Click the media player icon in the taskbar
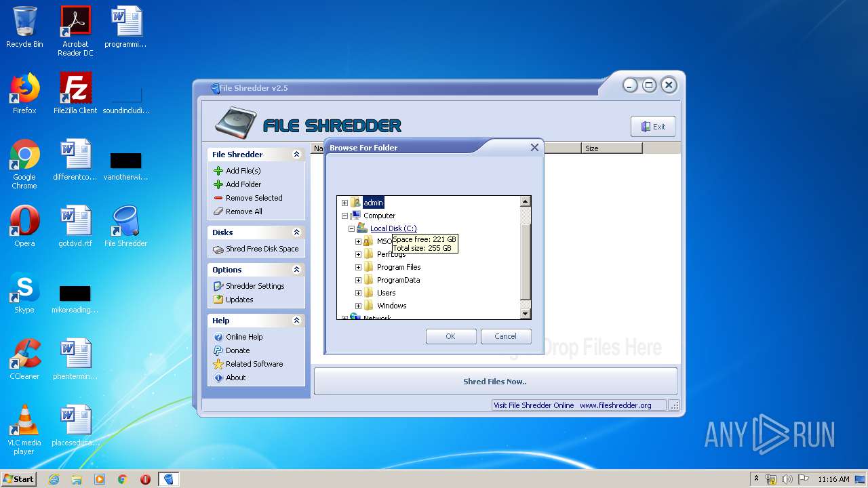Viewport: 868px width, 488px height. click(x=100, y=479)
